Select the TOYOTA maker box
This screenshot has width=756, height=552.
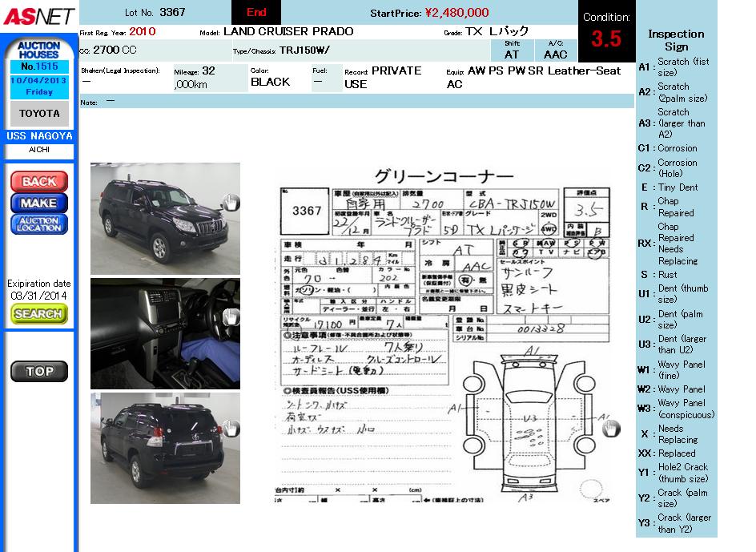point(38,114)
